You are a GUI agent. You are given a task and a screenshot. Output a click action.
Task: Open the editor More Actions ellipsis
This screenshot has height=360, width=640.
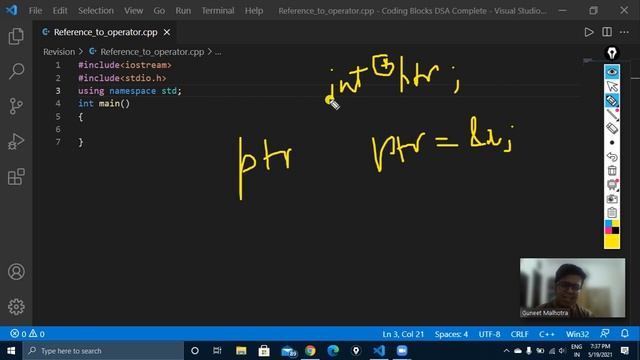(x=624, y=32)
